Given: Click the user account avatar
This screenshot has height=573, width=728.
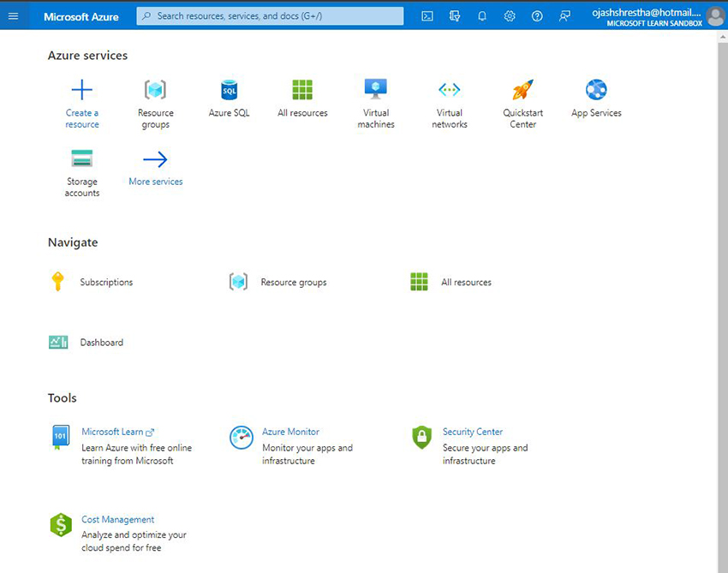Looking at the screenshot, I should click(x=715, y=17).
